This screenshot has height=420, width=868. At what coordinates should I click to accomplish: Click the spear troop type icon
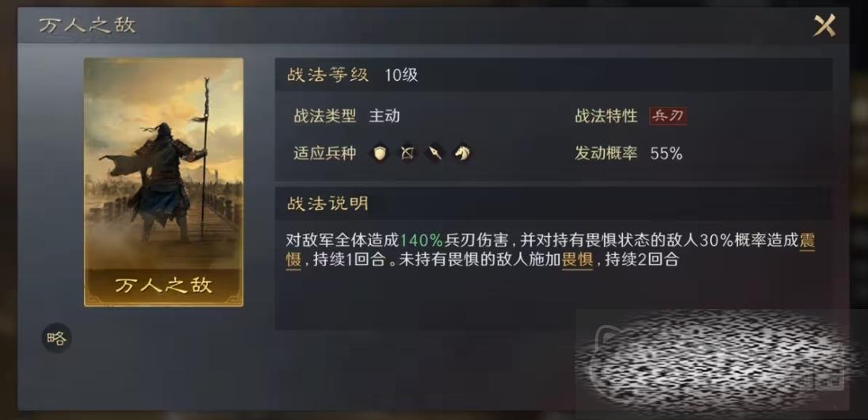[434, 153]
